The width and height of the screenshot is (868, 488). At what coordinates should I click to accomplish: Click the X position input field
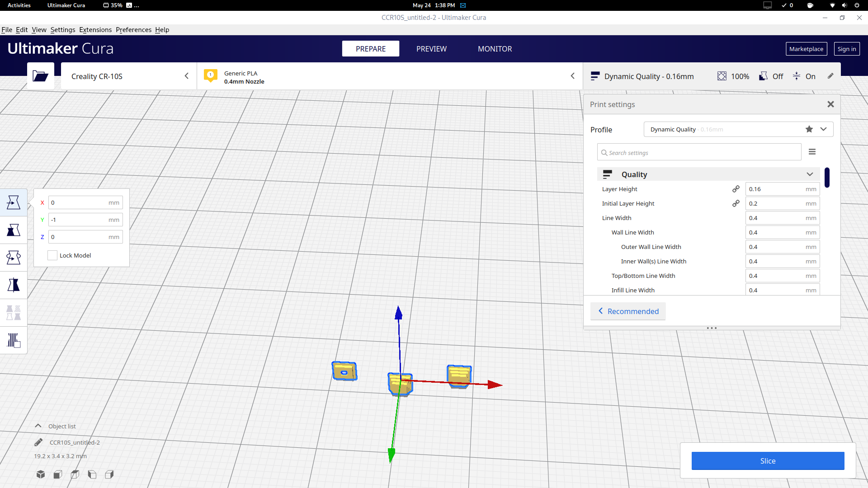click(85, 202)
